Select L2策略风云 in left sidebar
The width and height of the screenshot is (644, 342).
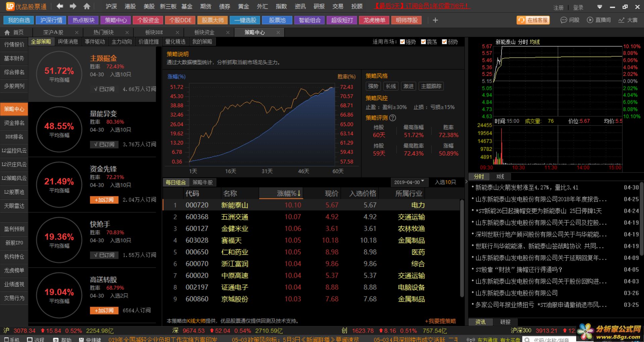pos(14,178)
